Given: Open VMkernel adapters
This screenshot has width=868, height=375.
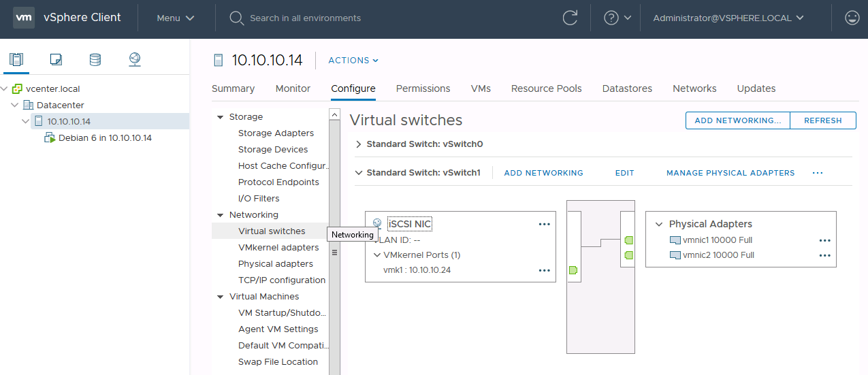Looking at the screenshot, I should tap(278, 248).
